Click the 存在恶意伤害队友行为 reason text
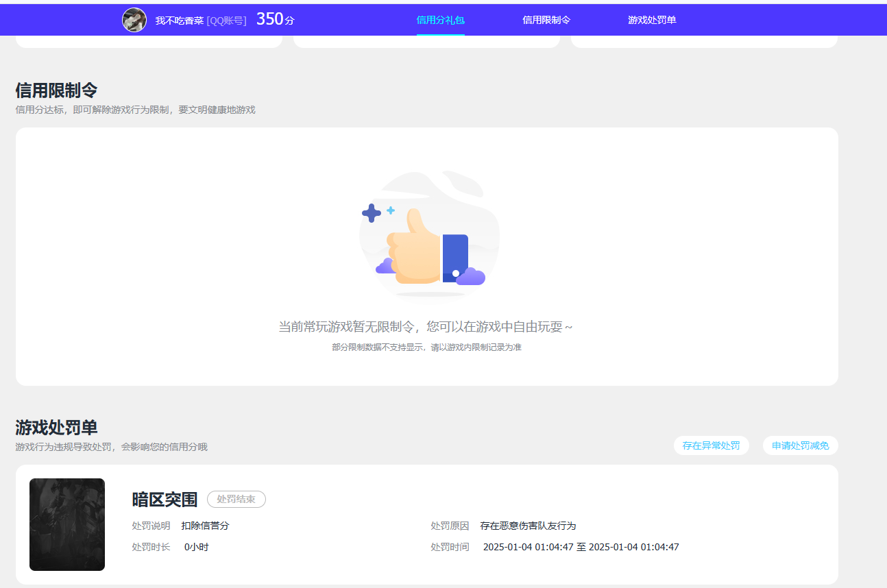Screen dimensions: 887x588 pyautogui.click(x=528, y=526)
